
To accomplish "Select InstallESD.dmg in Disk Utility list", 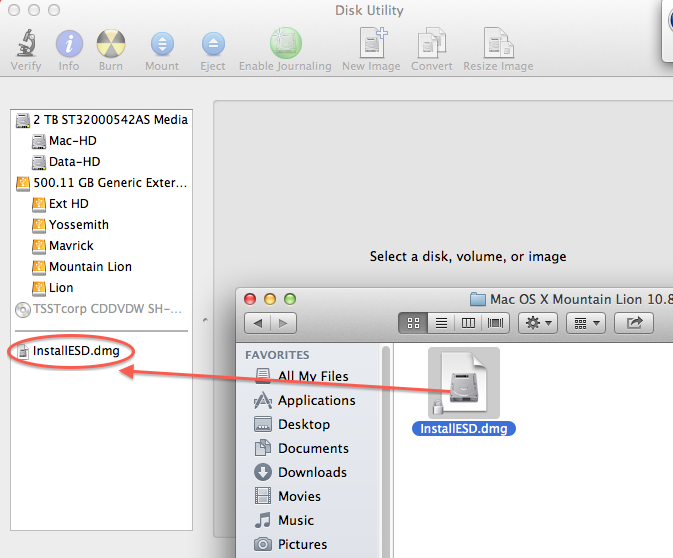I will (69, 351).
